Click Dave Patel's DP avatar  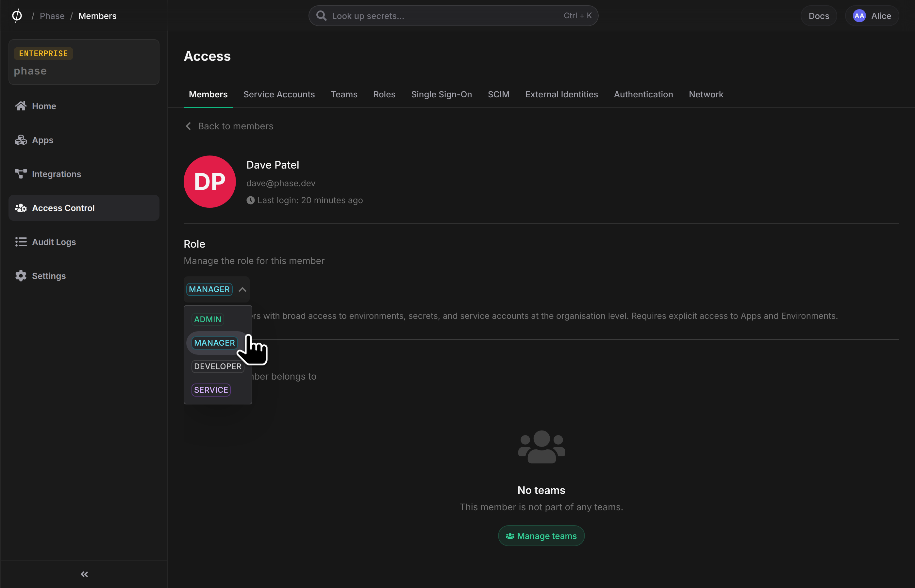[210, 181]
